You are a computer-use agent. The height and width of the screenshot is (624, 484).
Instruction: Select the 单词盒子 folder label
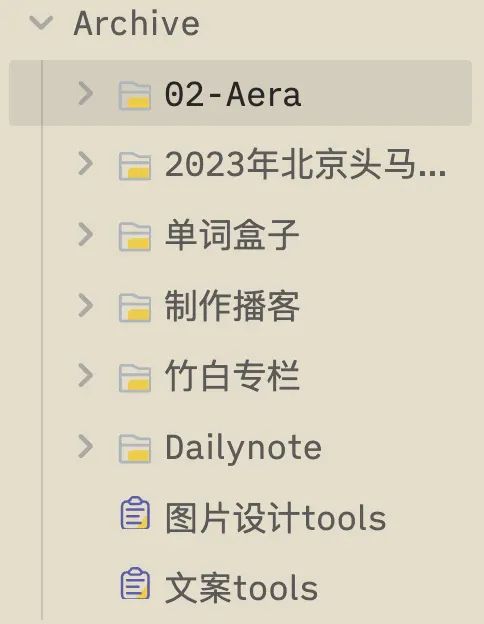tap(232, 235)
